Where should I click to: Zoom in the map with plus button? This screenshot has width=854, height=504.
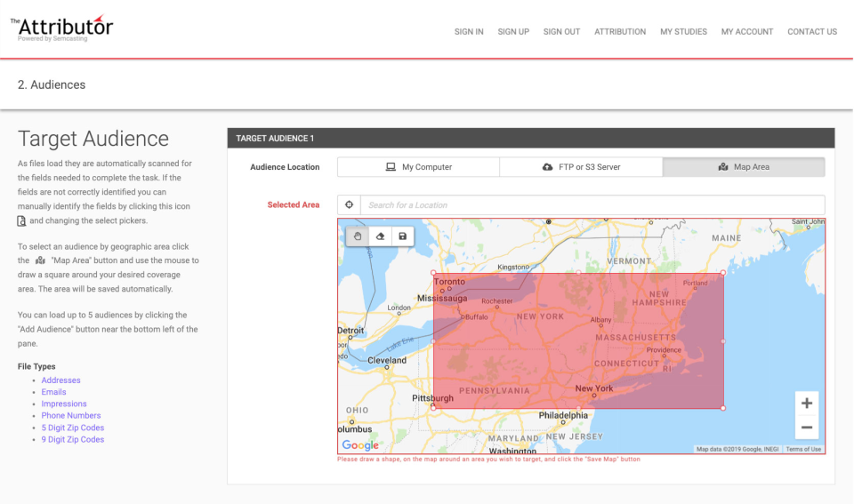[807, 404]
